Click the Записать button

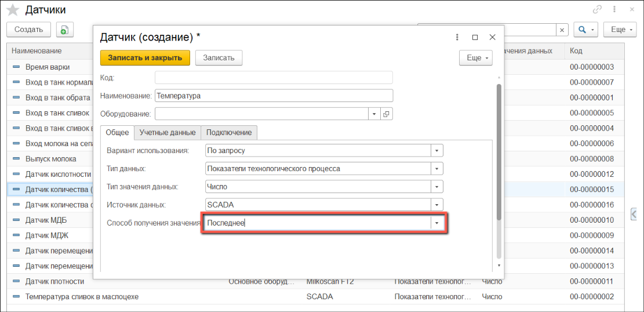[219, 58]
